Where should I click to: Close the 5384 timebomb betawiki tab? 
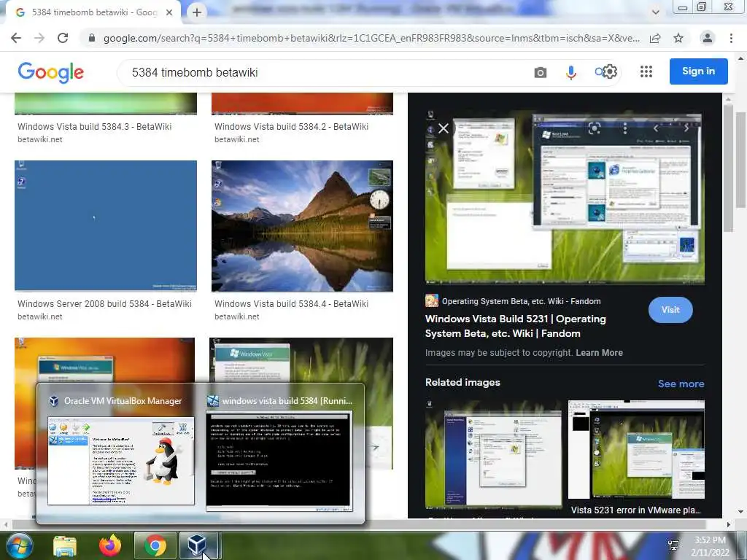pyautogui.click(x=169, y=12)
